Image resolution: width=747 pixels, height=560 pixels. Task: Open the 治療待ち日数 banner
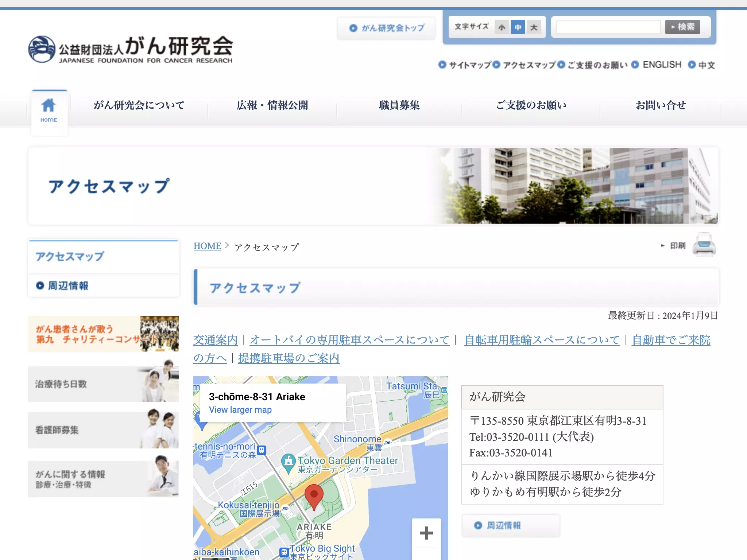104,380
